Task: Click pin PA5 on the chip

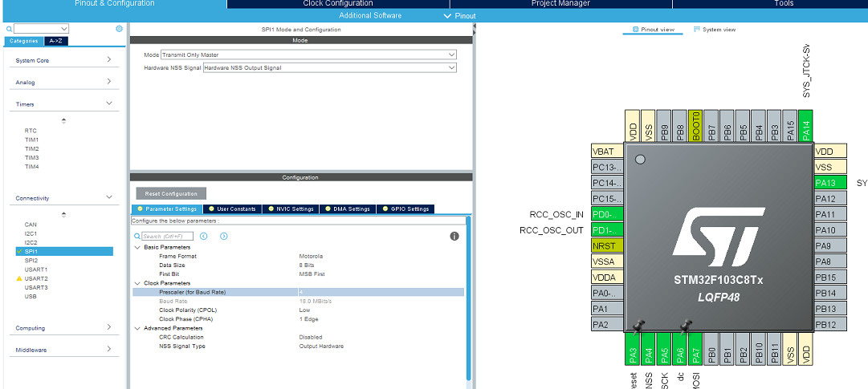Action: [x=664, y=348]
